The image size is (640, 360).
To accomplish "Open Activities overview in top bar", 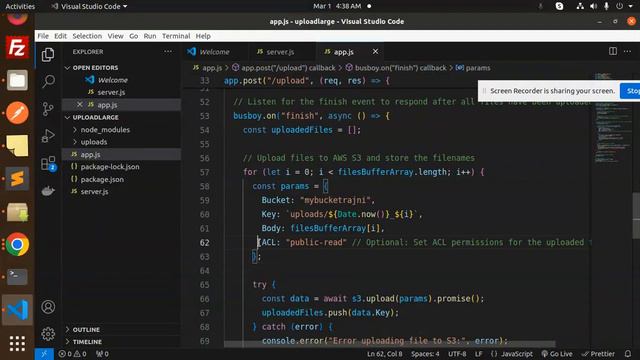I will pyautogui.click(x=20, y=6).
